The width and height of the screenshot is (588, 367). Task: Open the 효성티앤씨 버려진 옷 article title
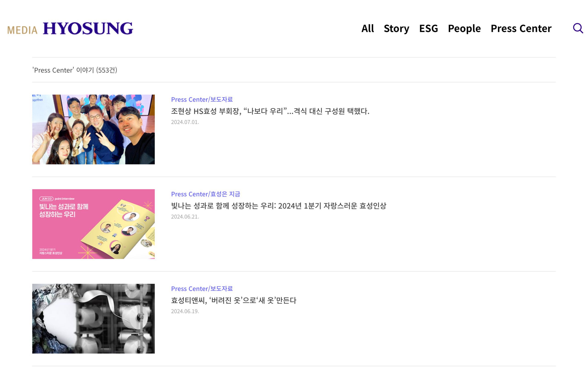pos(234,300)
